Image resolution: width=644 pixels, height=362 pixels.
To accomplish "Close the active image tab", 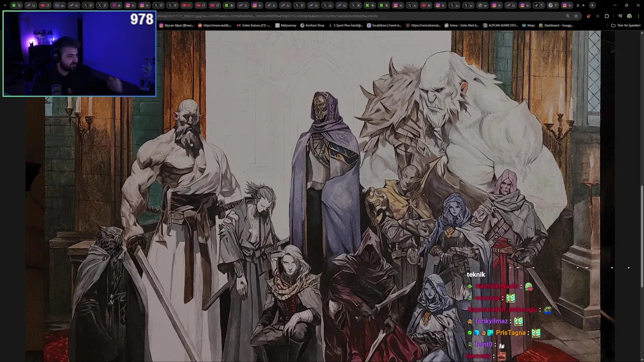I will pos(583,5).
